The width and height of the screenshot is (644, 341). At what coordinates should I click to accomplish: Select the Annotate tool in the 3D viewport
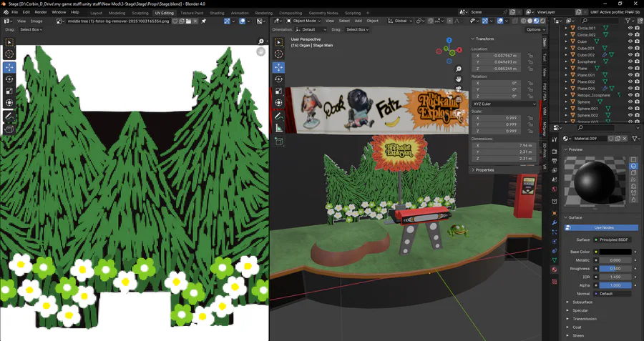pos(278,117)
